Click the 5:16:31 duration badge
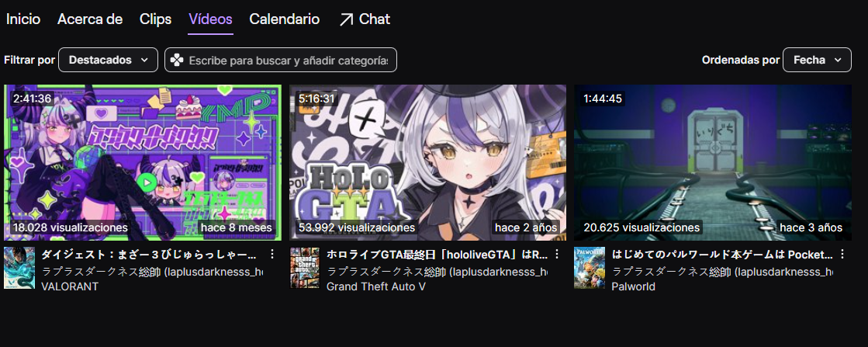 [317, 99]
